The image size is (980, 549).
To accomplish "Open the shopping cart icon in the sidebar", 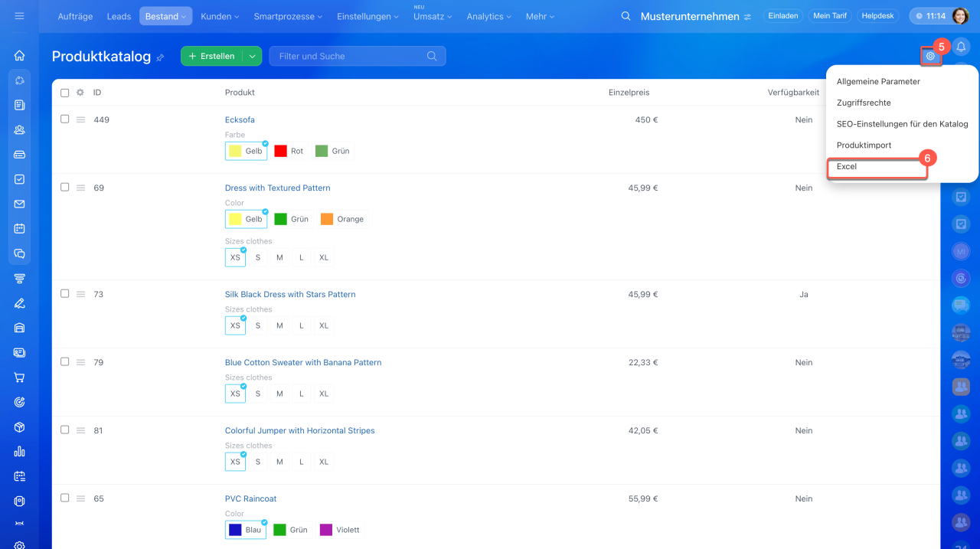I will [x=20, y=377].
